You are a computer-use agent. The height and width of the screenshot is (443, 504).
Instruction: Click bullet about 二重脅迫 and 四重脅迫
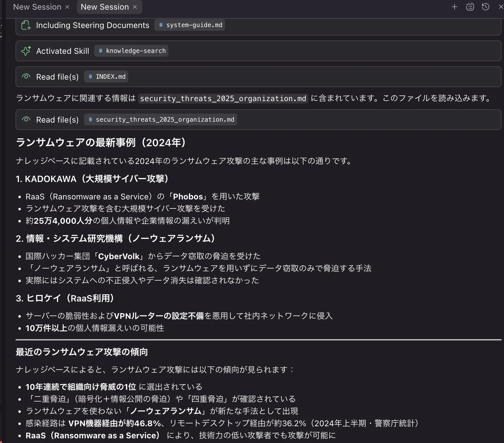click(x=161, y=399)
